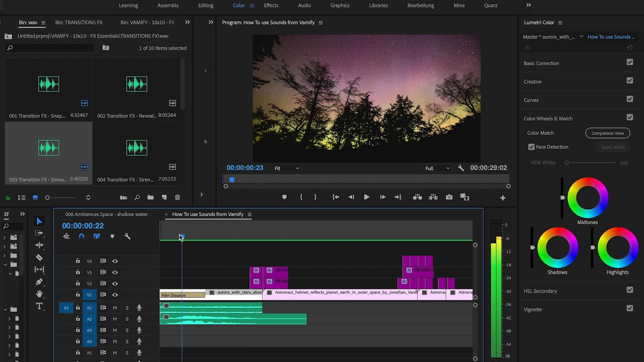Open the Full playback resolution dropdown
The image size is (644, 362).
(x=437, y=168)
